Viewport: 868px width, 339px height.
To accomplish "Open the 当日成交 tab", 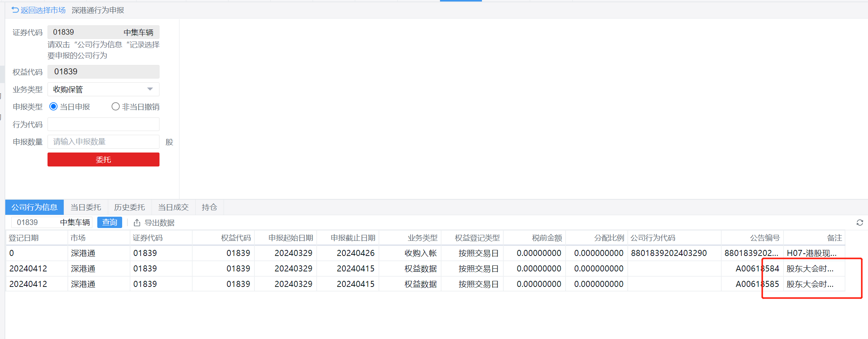I will (173, 207).
